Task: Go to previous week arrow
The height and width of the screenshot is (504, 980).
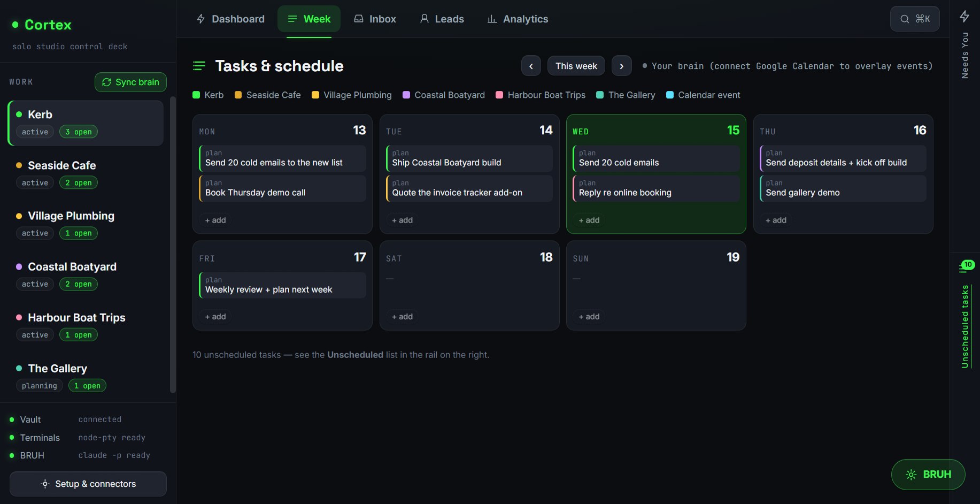Action: pos(531,66)
